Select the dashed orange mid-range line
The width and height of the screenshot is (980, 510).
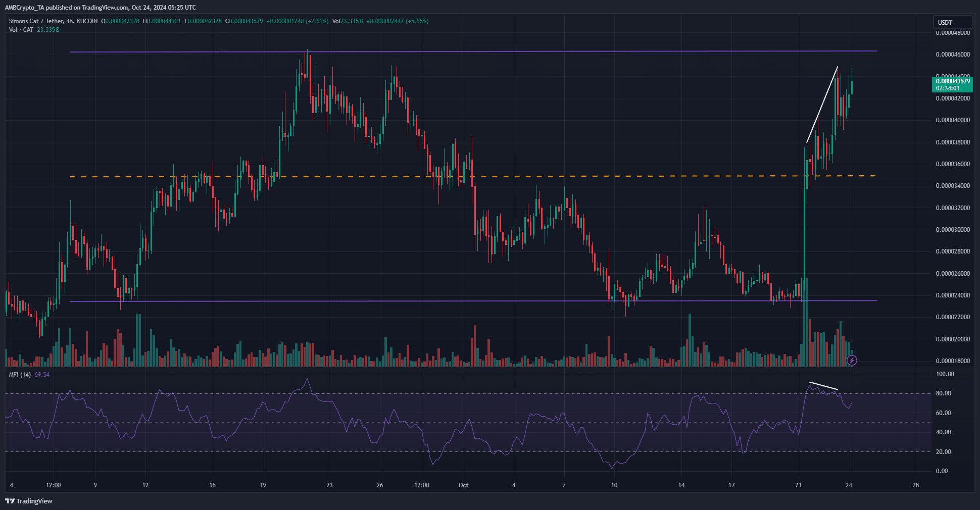[473, 176]
